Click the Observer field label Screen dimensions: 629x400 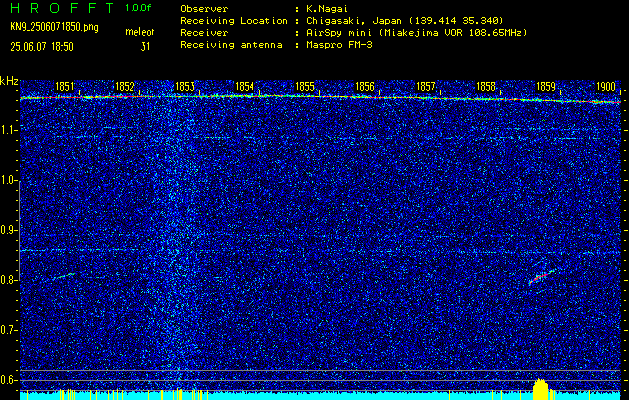click(204, 9)
